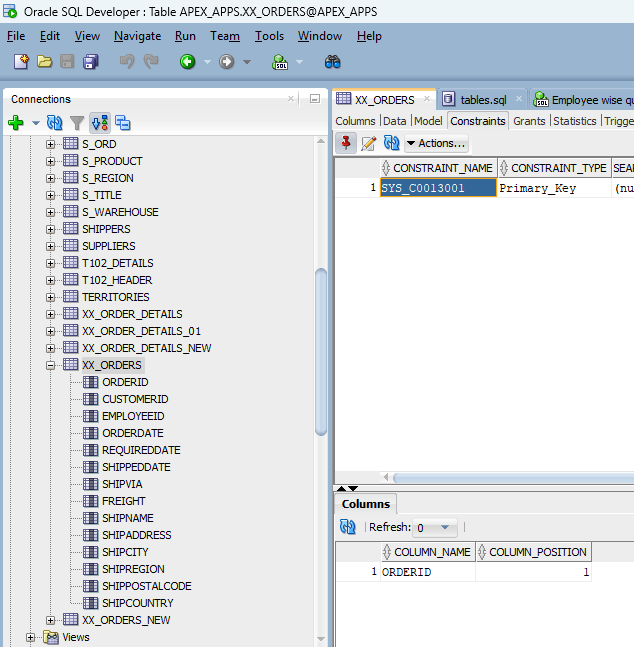This screenshot has width=634, height=647.
Task: Close the tables.sql tab
Action: click(x=519, y=99)
